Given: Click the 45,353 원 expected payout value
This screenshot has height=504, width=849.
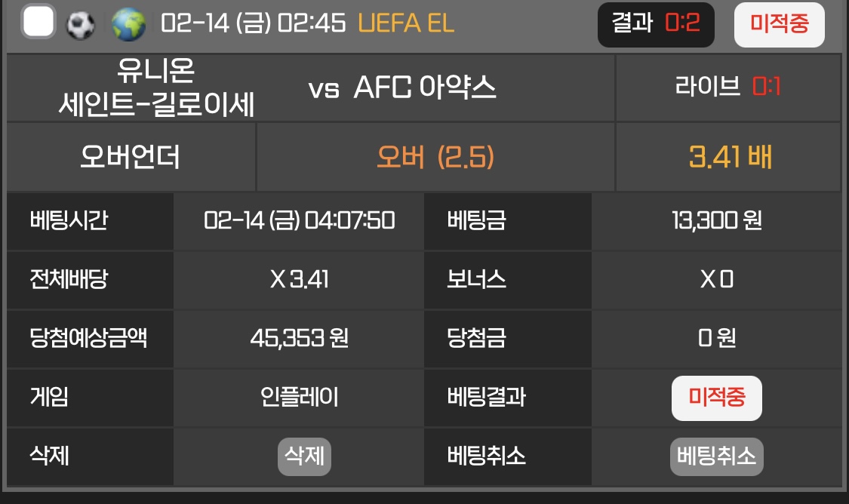Looking at the screenshot, I should click(299, 337).
